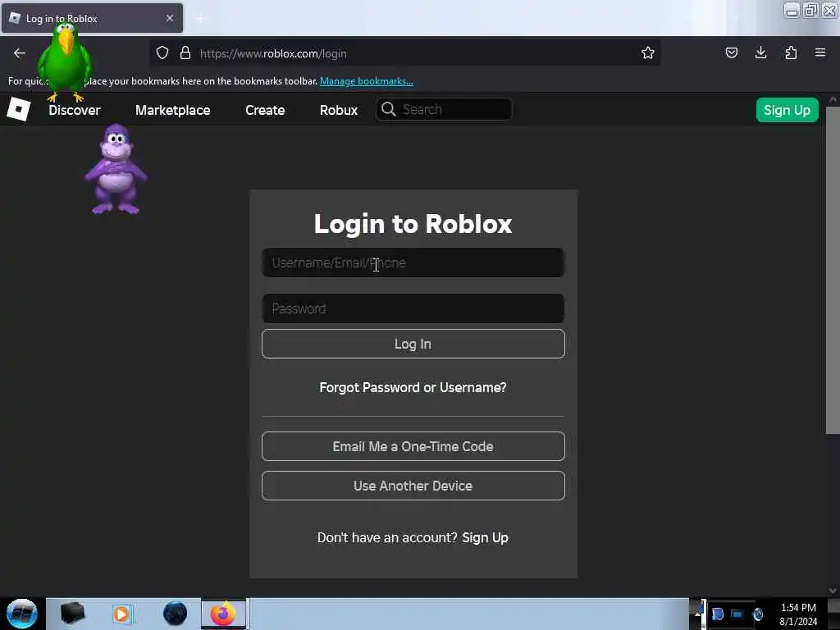Click the round power tray icon
This screenshot has height=630, width=840.
[x=758, y=614]
